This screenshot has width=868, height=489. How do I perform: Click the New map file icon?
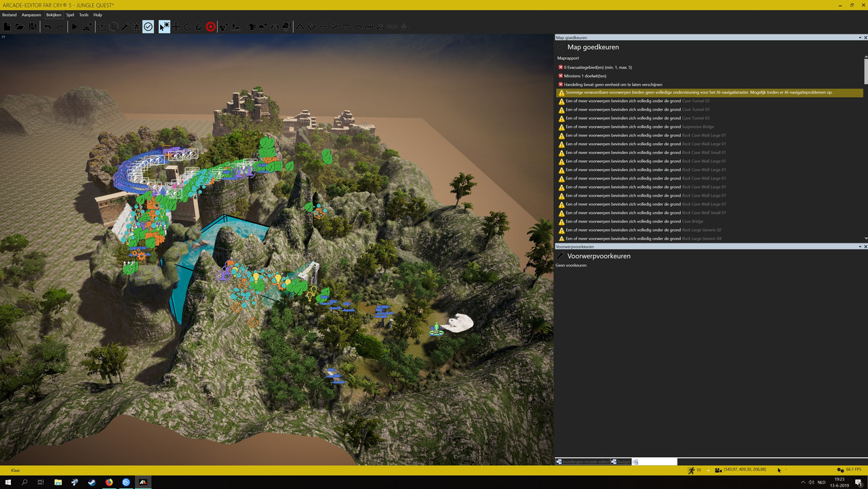(x=7, y=26)
